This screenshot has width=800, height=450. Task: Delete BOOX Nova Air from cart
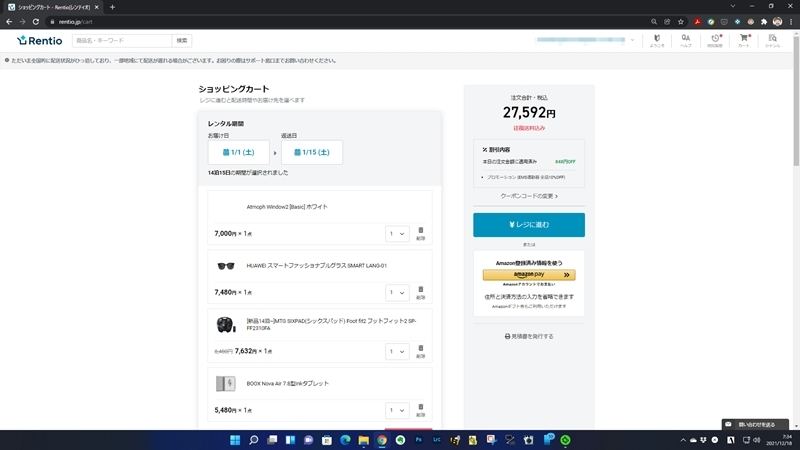coord(420,410)
